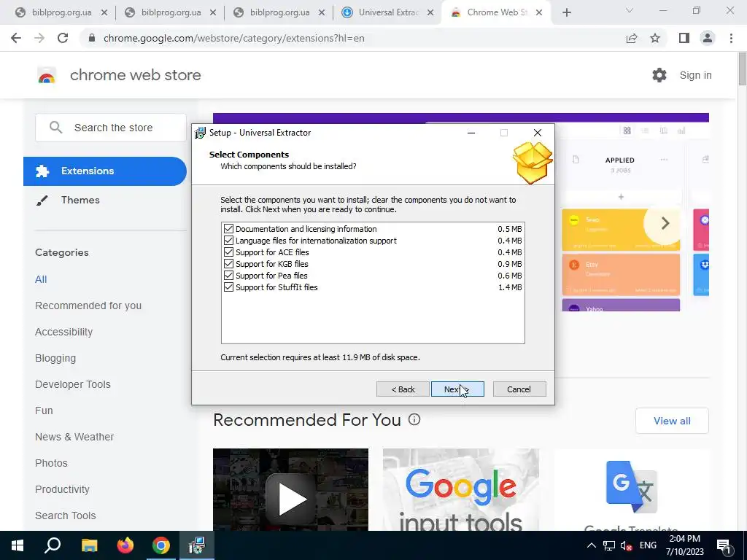The height and width of the screenshot is (560, 747).
Task: Click Sign in link
Action: point(695,75)
